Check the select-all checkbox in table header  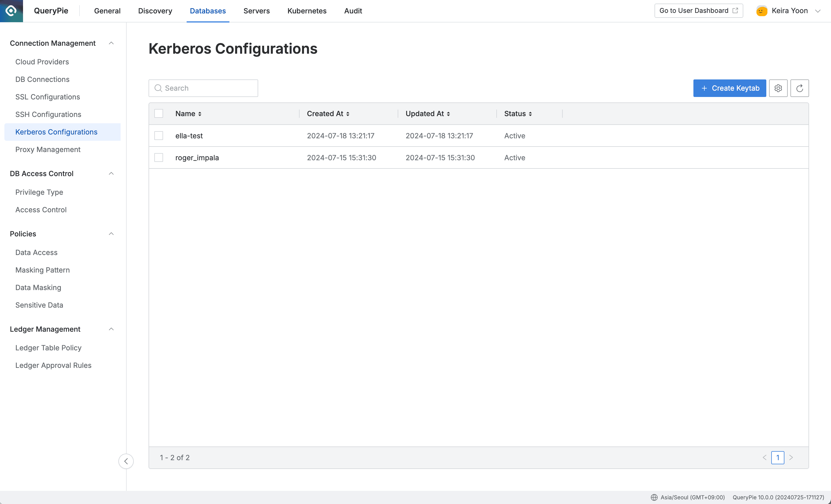[x=158, y=113]
